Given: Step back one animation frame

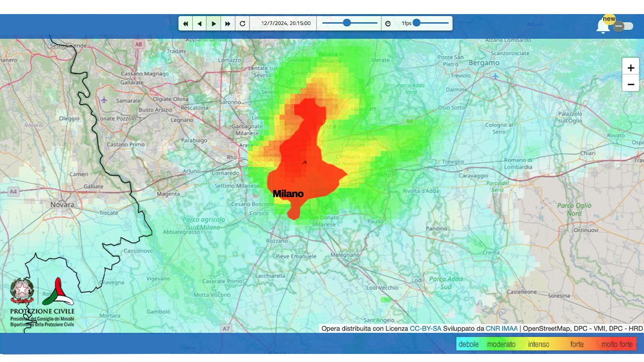Looking at the screenshot, I should 199,23.
